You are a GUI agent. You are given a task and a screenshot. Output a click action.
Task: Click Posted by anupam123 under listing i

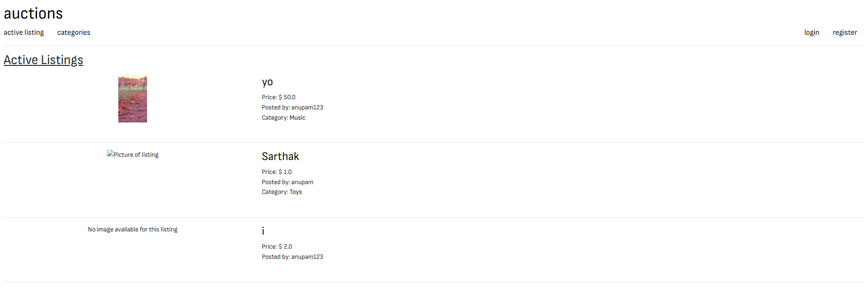[292, 257]
